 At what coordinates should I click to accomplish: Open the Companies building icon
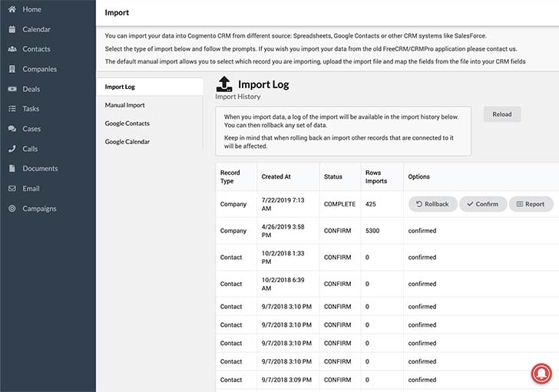12,69
